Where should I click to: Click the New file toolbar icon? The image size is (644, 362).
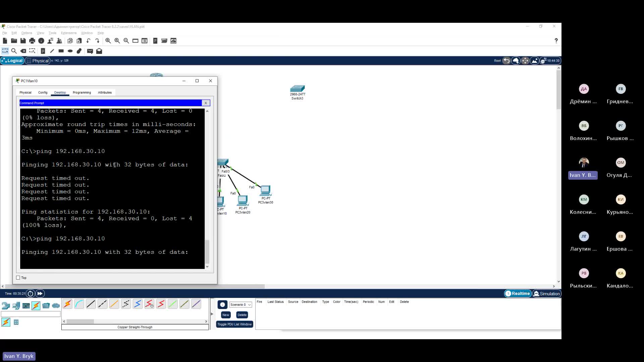click(x=5, y=41)
